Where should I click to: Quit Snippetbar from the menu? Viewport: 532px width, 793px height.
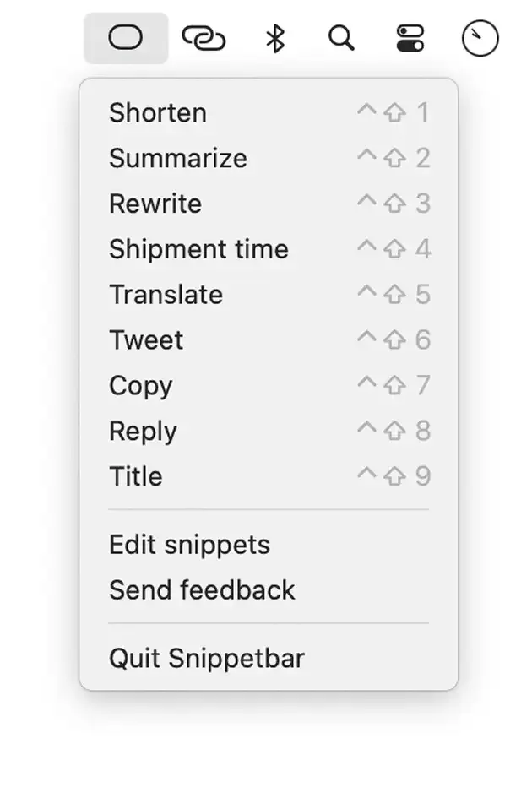click(207, 659)
